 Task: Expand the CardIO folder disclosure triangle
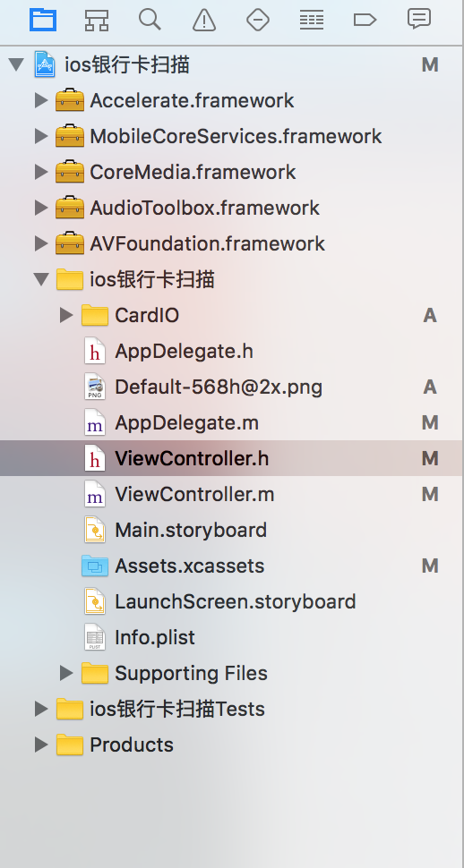pyautogui.click(x=66, y=315)
